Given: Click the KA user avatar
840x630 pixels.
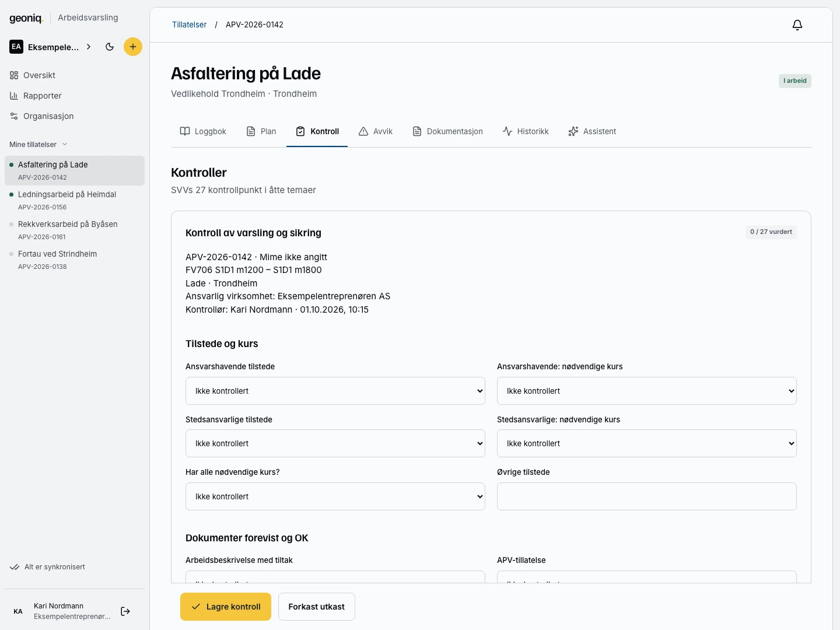Looking at the screenshot, I should tap(18, 611).
